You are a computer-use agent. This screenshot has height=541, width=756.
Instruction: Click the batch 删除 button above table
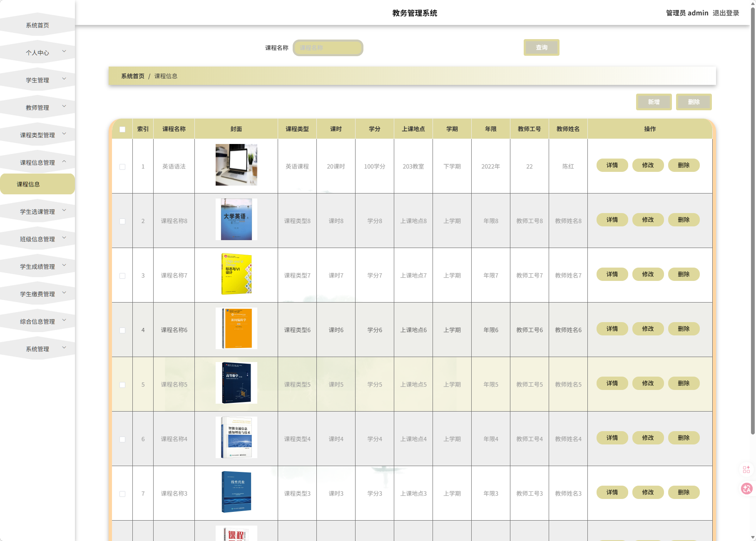coord(694,102)
